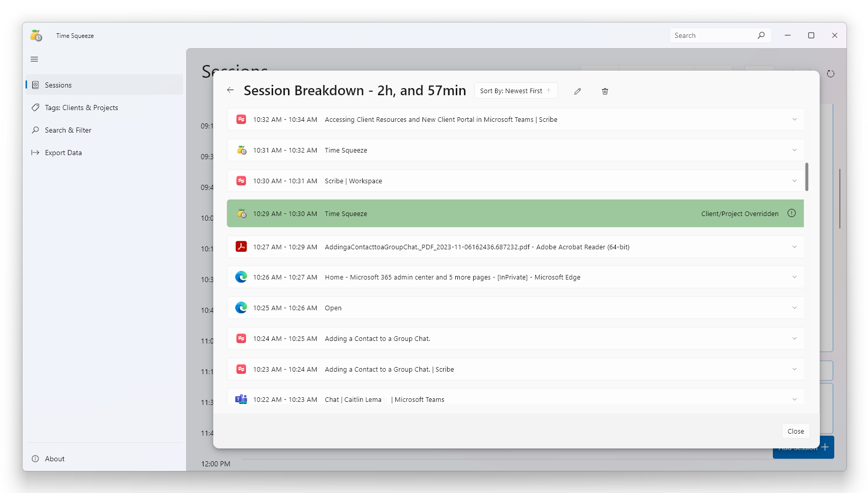Click Scribe icon on 10:23 AM row
Screen dimensions: 868x493
(241, 369)
